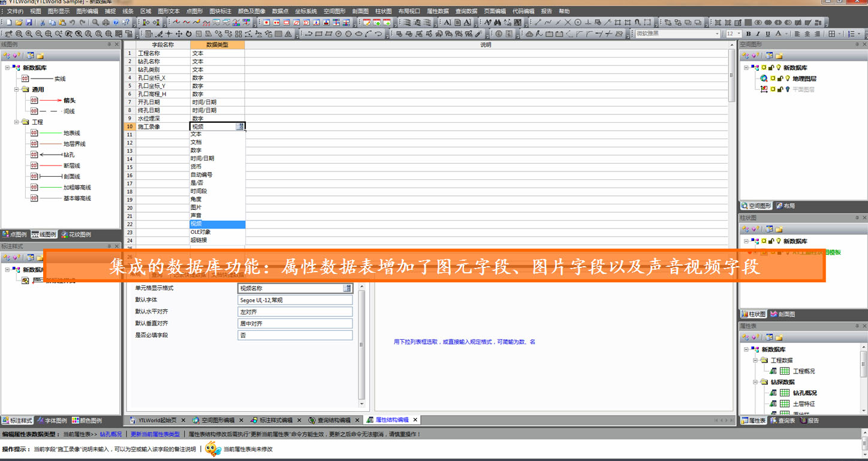Toggle lock of 新数据库 in 空间图形 panel
Viewport: 868px width, 461px height.
[x=771, y=68]
